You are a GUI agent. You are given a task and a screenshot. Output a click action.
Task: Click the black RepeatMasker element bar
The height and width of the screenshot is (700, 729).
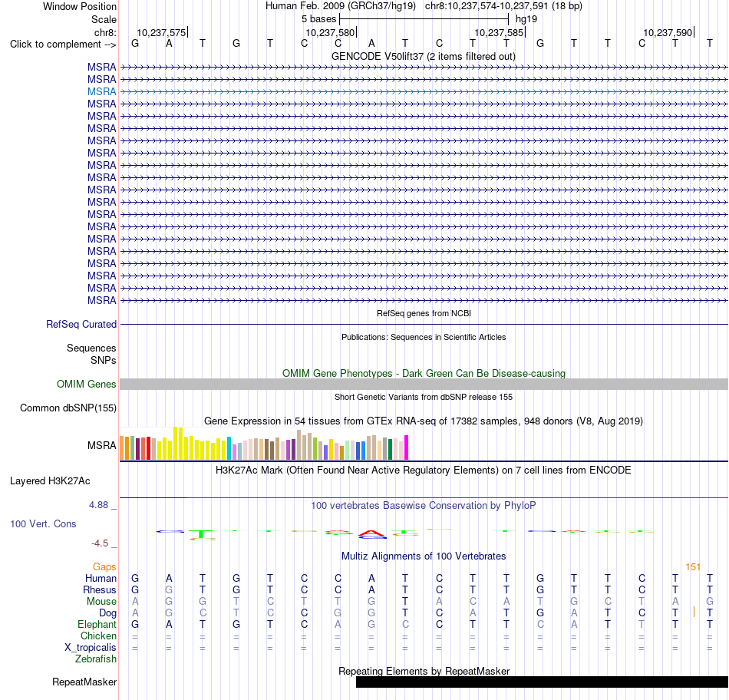coord(542,682)
